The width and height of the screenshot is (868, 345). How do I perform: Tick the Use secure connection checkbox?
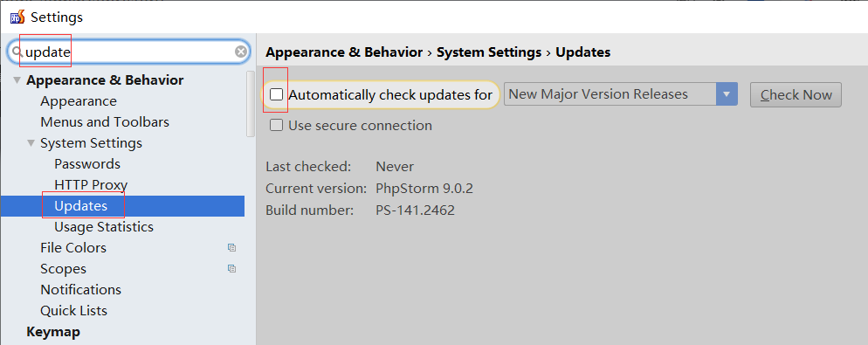tap(276, 126)
